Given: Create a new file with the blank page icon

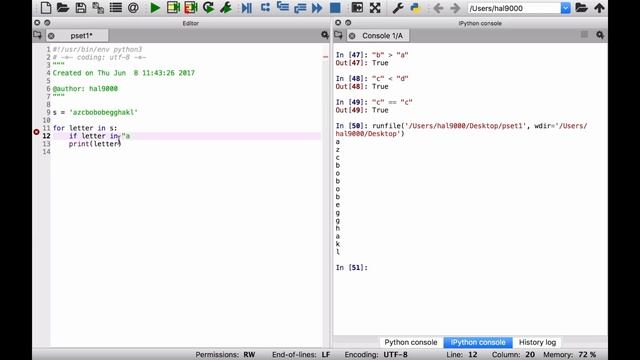Looking at the screenshot, I should [x=46, y=8].
